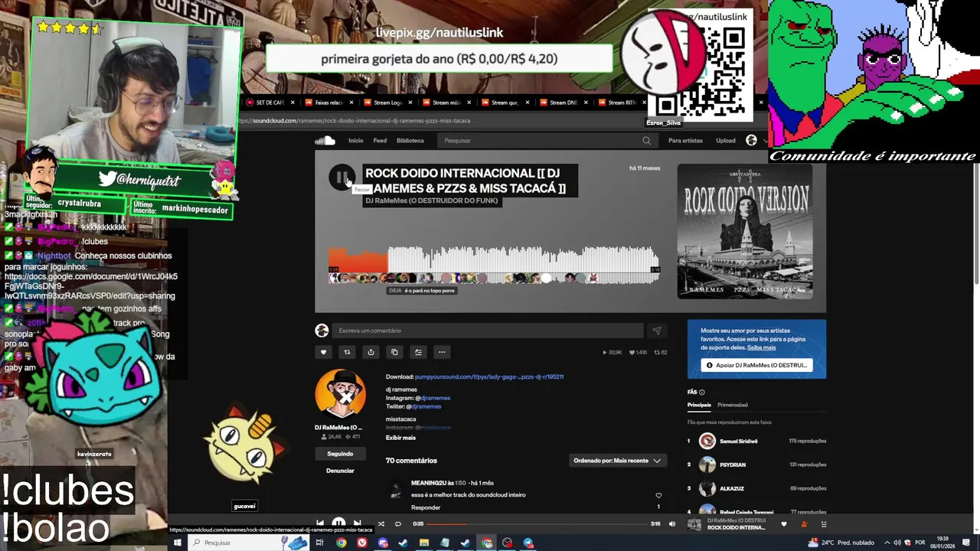This screenshot has height=551, width=980.
Task: Open Feed in the SoundCloud nav
Action: pyautogui.click(x=380, y=140)
